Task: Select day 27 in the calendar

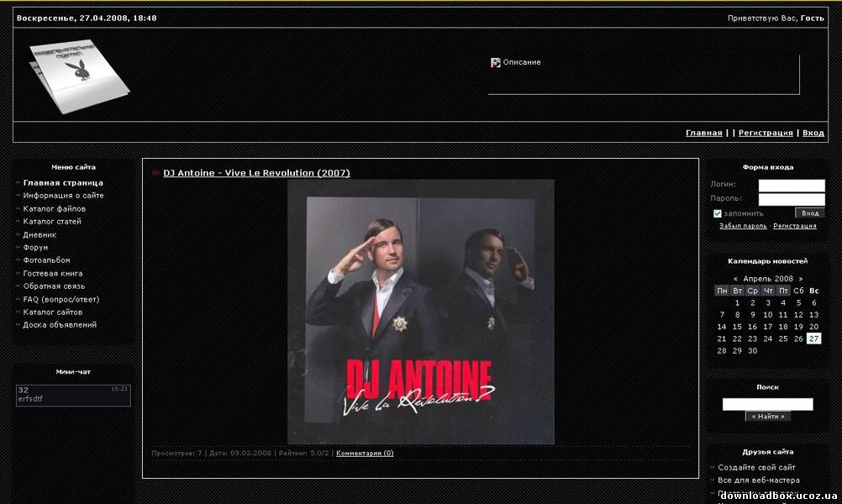Action: (x=814, y=339)
